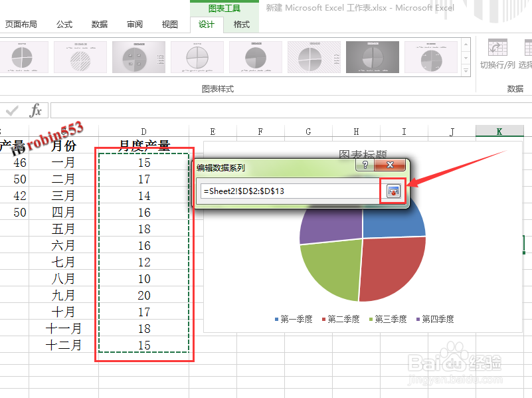
Task: Click the cell 五月
Action: (64, 229)
